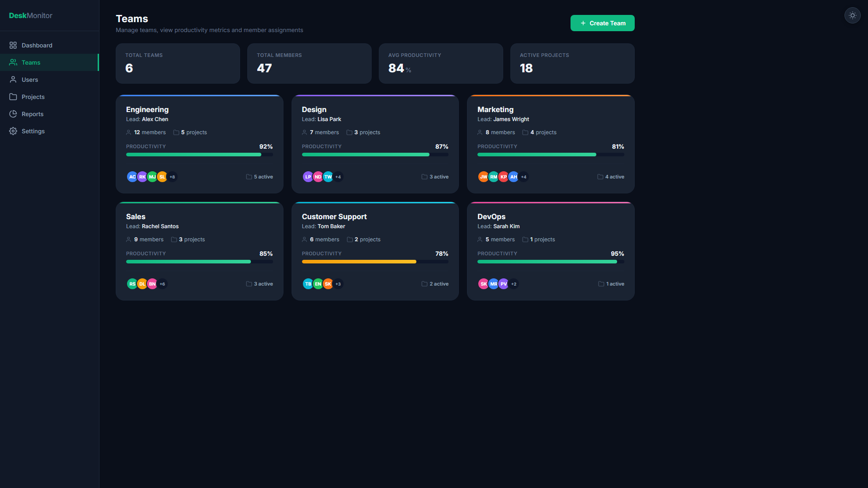Show the +2 more members on DevOps
This screenshot has height=488, width=868.
(514, 284)
